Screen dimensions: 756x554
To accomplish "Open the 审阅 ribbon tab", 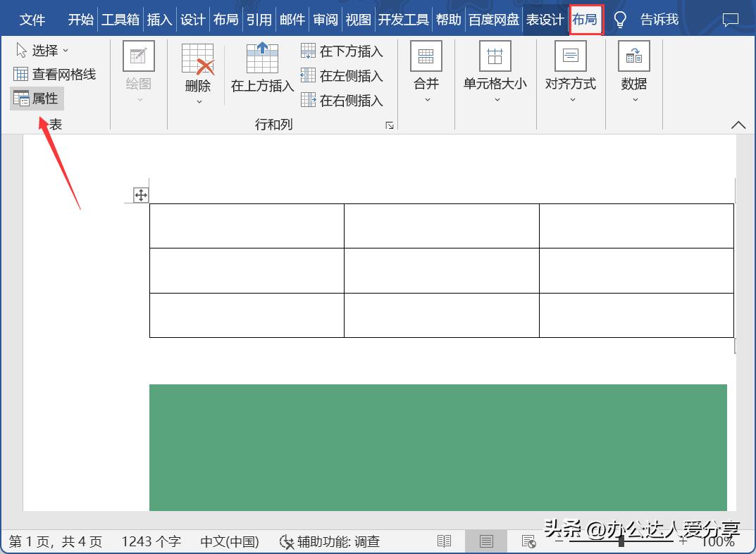I will [325, 19].
